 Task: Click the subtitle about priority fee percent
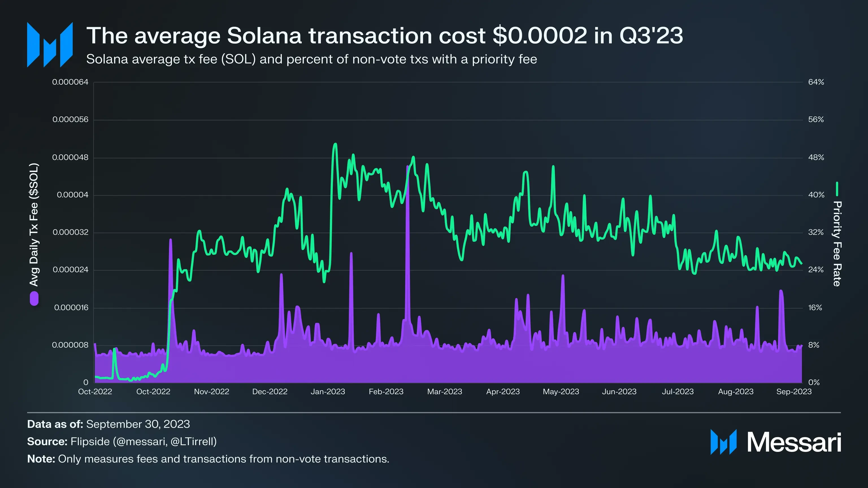[311, 59]
